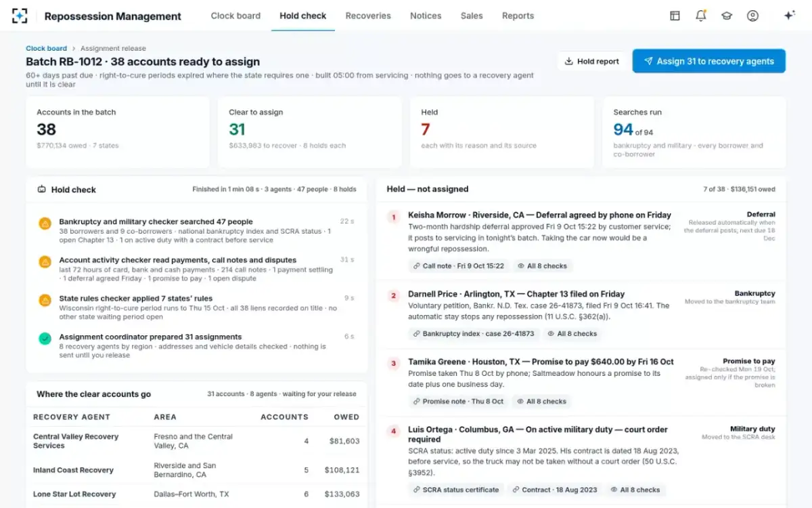The width and height of the screenshot is (812, 508).
Task: Click the Clear to assign stat card
Action: [310, 132]
